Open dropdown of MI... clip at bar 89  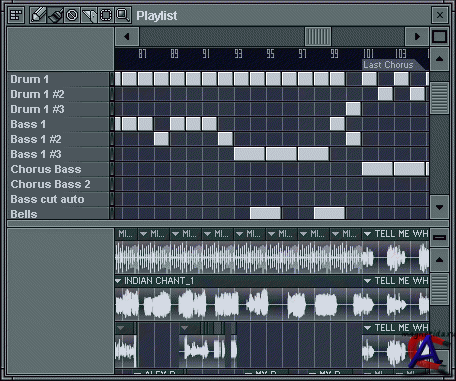175,234
